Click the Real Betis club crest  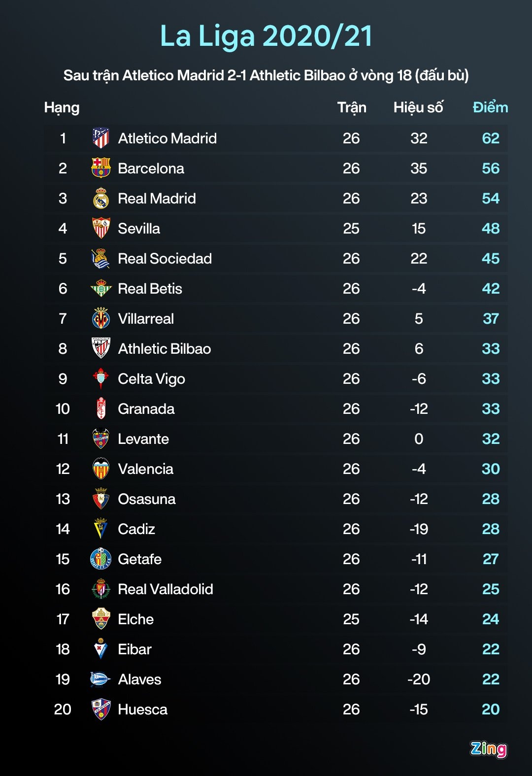point(101,289)
